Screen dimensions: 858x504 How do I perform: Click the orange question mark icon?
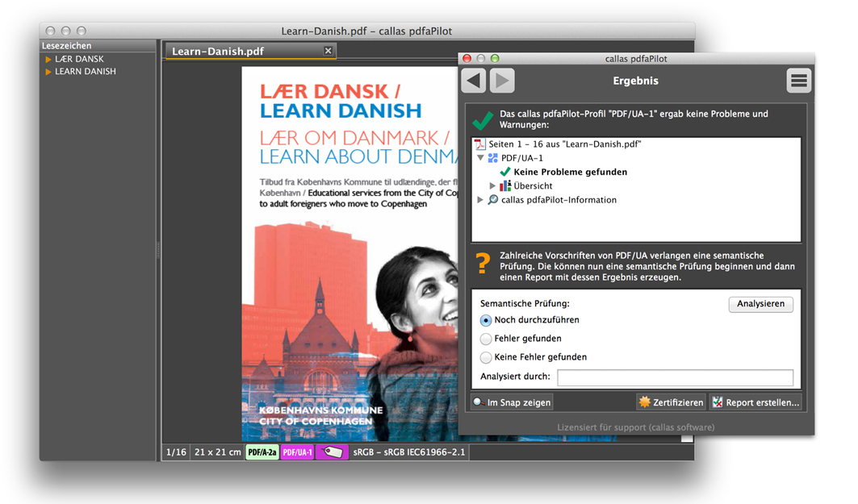pyautogui.click(x=482, y=263)
